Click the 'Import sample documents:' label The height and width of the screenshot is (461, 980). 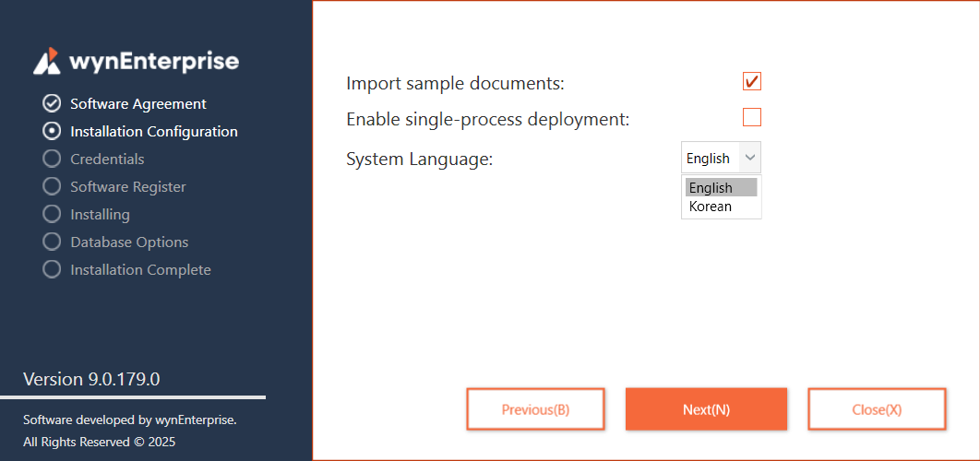tap(455, 83)
